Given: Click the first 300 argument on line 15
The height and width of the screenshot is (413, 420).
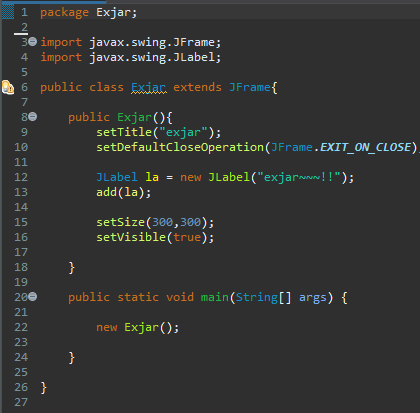Looking at the screenshot, I should 162,222.
